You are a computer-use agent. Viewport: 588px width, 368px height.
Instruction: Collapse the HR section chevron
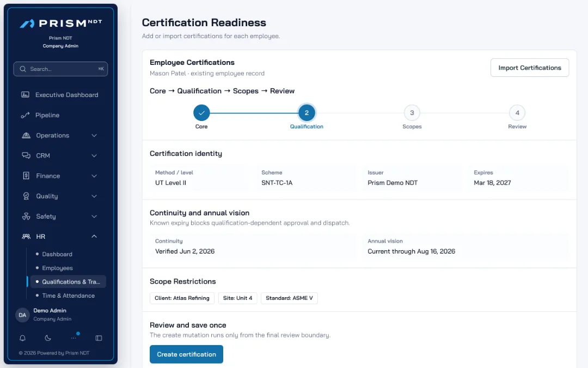coord(94,236)
